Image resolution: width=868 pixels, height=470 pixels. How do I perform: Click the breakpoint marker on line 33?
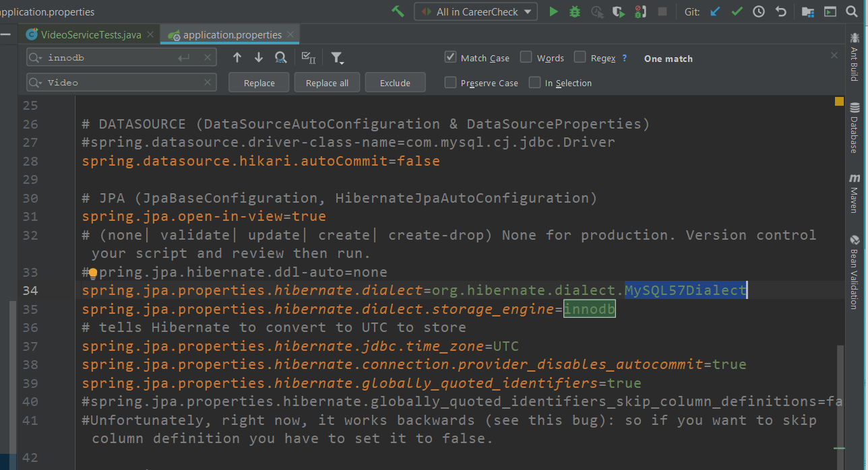pyautogui.click(x=93, y=272)
